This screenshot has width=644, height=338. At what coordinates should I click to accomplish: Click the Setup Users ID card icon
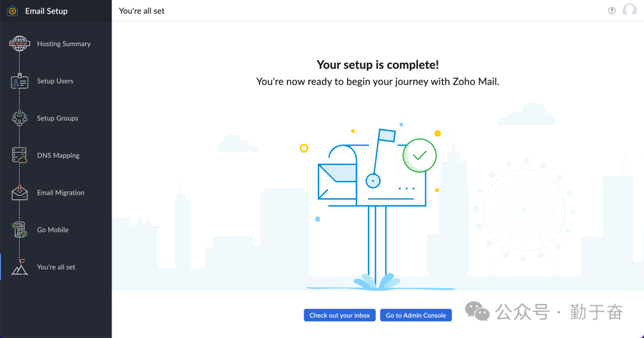click(20, 81)
